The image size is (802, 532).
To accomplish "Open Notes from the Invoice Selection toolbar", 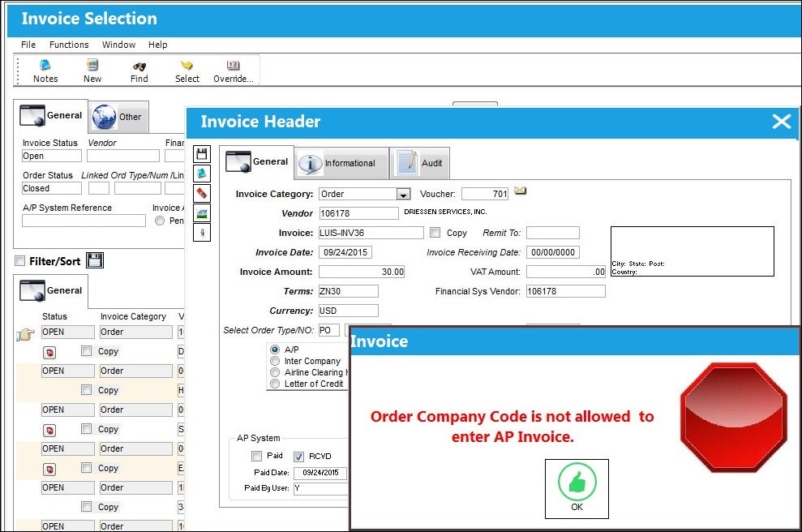I will (x=45, y=71).
